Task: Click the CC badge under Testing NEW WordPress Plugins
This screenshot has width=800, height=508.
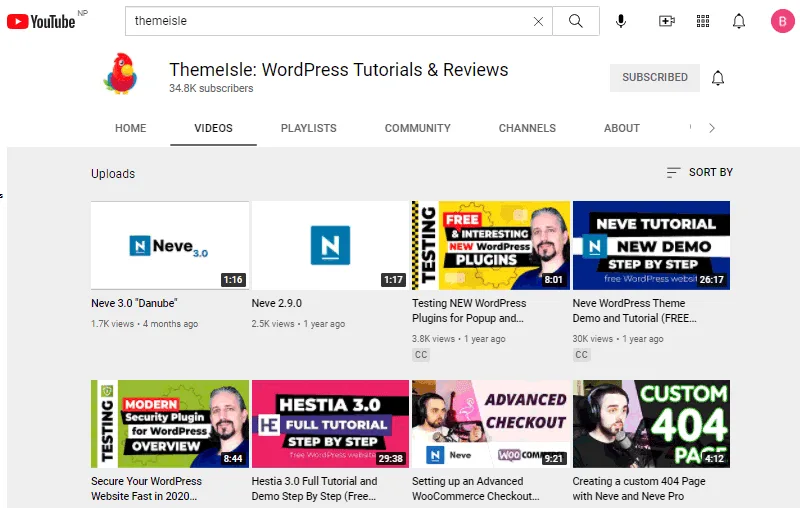Action: (421, 354)
